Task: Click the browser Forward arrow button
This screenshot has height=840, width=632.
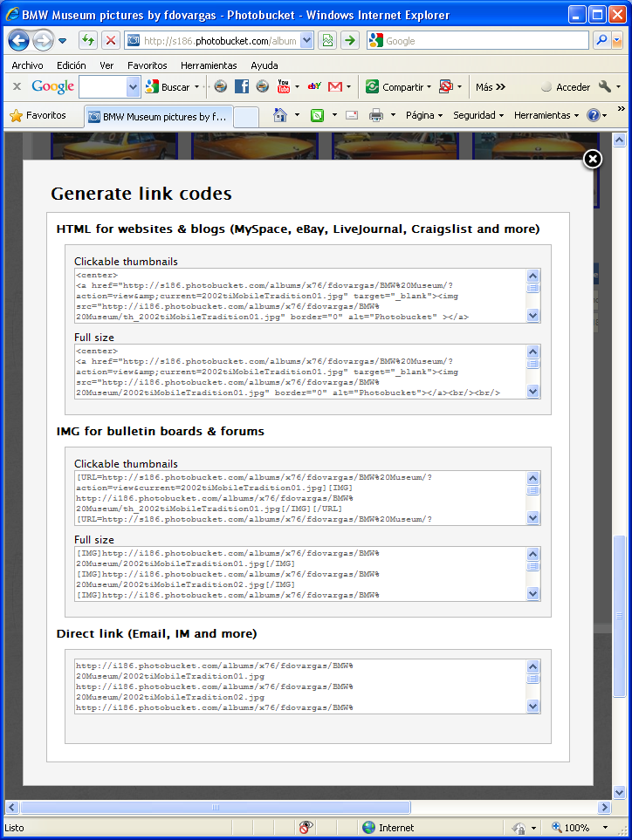Action: point(43,41)
